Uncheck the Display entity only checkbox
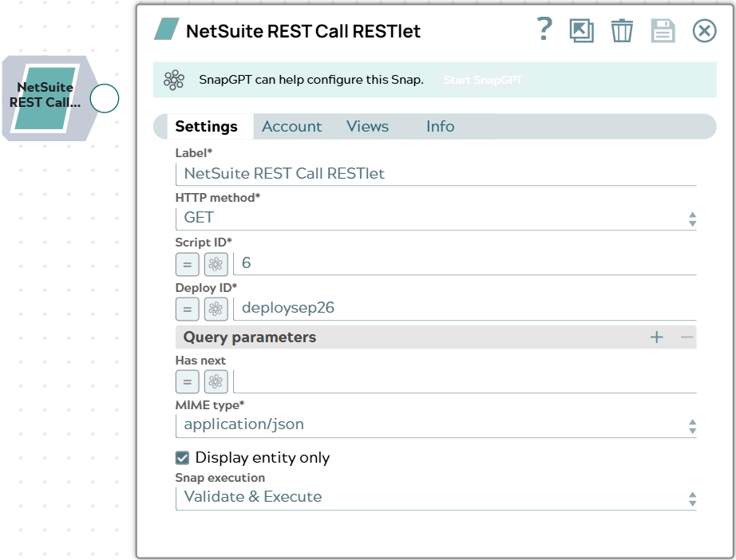Screen dimensions: 736x560 point(182,458)
